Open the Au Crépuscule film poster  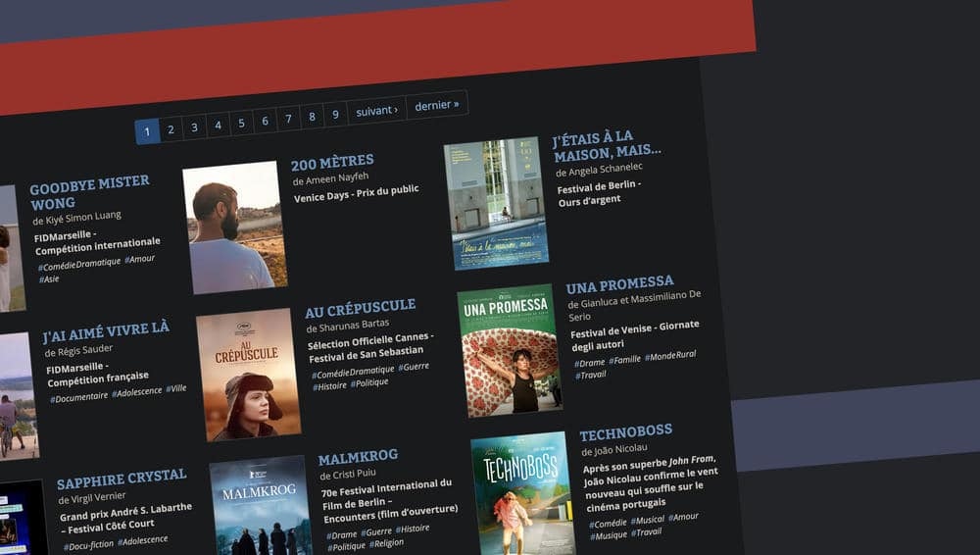249,375
